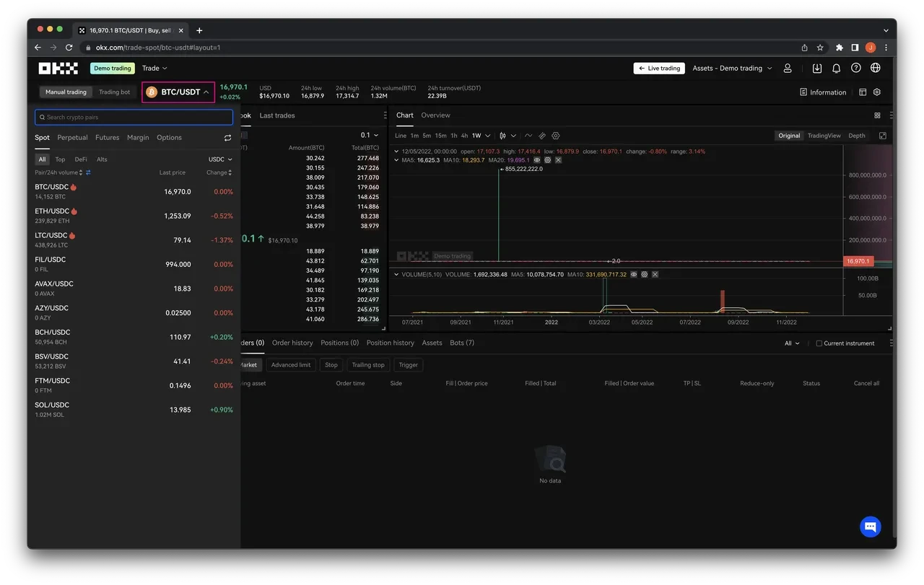Hide the MA indicator with eye icon
The image size is (924, 585).
[x=537, y=160]
